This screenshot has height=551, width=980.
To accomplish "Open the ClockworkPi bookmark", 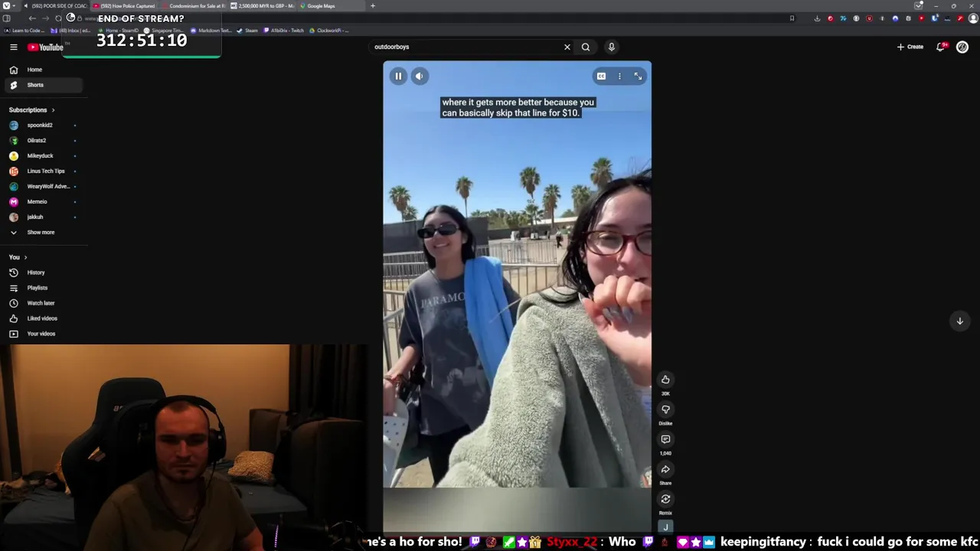I will tap(329, 31).
